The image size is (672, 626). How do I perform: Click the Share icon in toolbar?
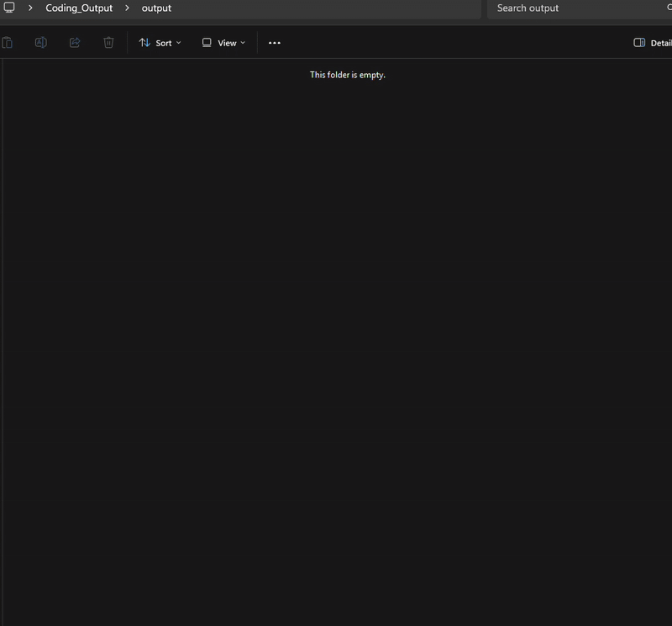[75, 43]
